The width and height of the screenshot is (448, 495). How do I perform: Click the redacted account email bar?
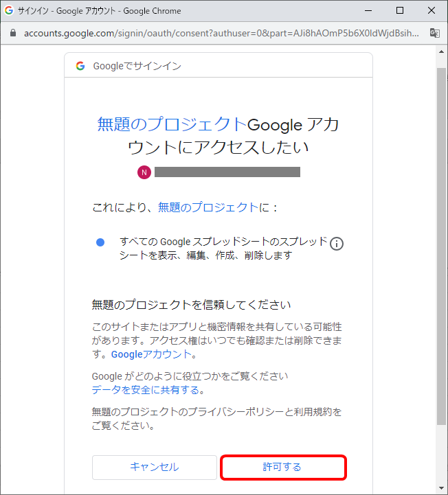click(x=227, y=172)
